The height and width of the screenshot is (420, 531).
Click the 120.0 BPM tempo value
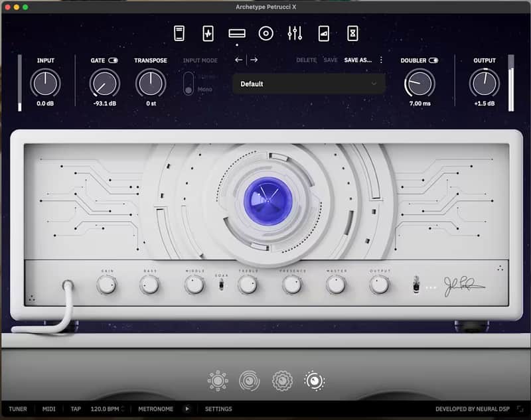(105, 409)
